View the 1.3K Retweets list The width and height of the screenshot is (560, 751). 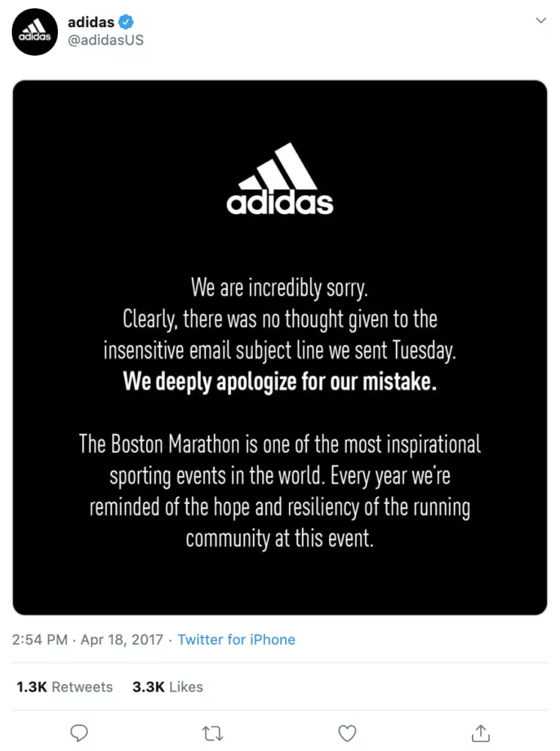(65, 686)
